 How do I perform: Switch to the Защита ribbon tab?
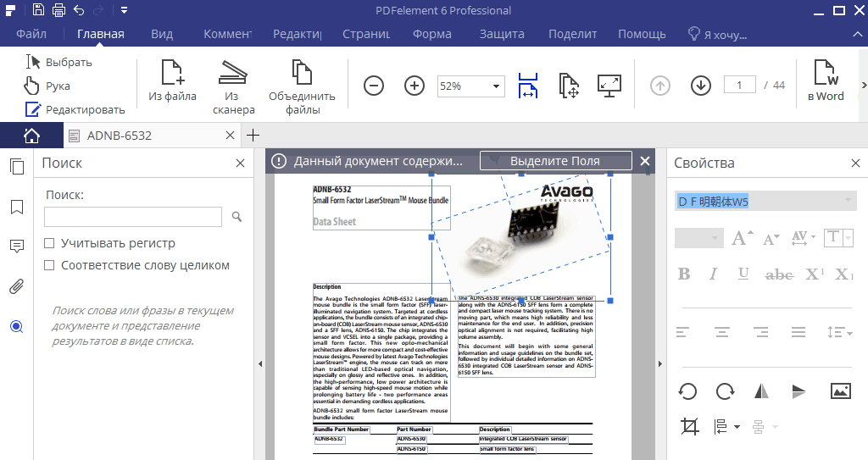coord(501,34)
